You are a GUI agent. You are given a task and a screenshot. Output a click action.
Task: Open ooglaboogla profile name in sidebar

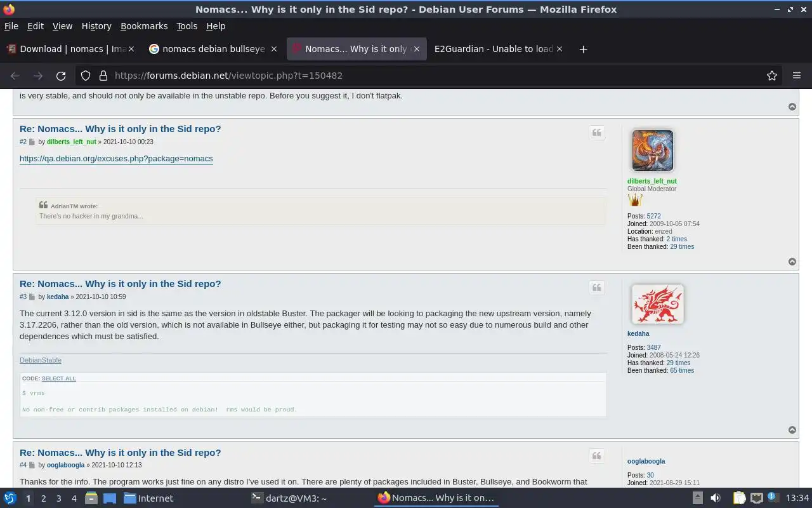pos(646,462)
